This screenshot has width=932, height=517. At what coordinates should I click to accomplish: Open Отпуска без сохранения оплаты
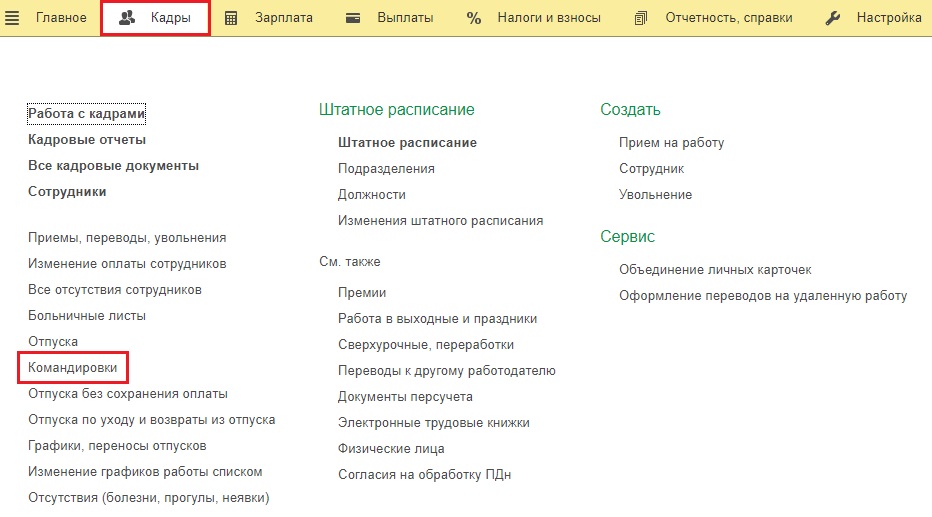coord(128,394)
